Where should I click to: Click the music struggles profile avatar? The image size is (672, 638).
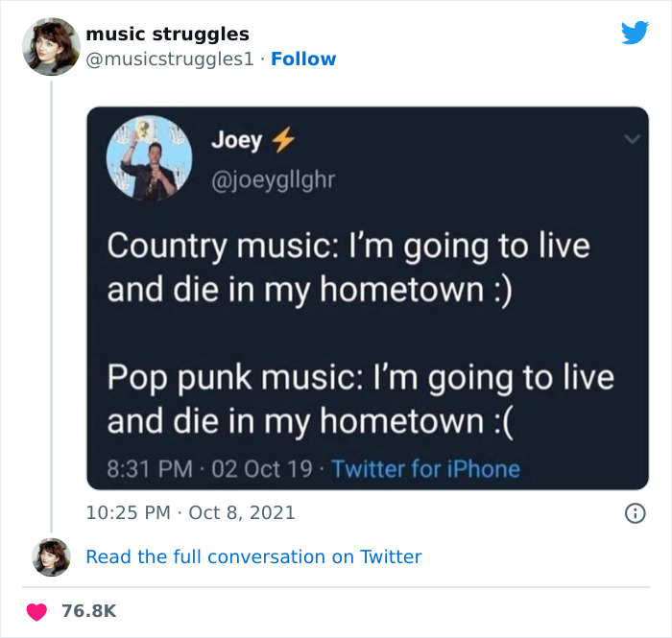coord(50,46)
